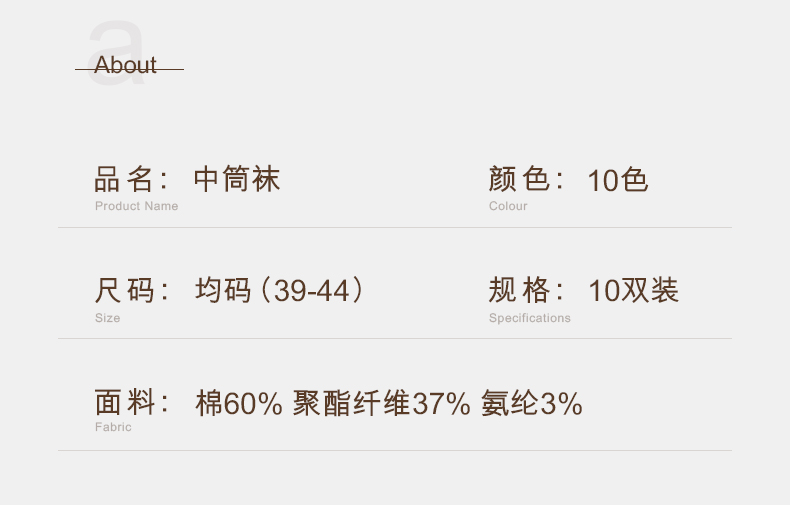Click the About heading text
790x505 pixels.
click(125, 65)
